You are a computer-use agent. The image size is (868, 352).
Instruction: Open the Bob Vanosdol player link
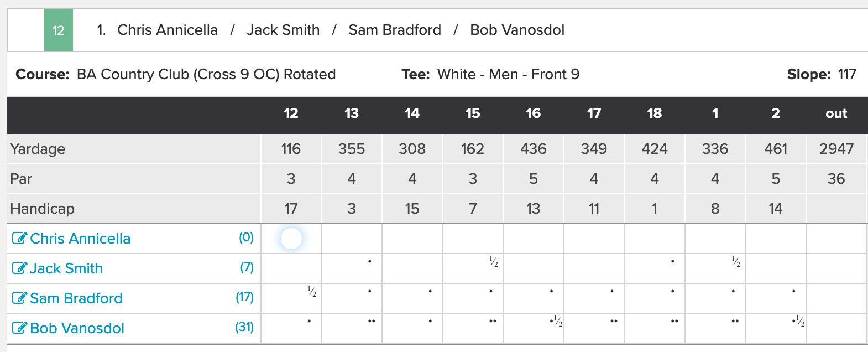pos(77,328)
